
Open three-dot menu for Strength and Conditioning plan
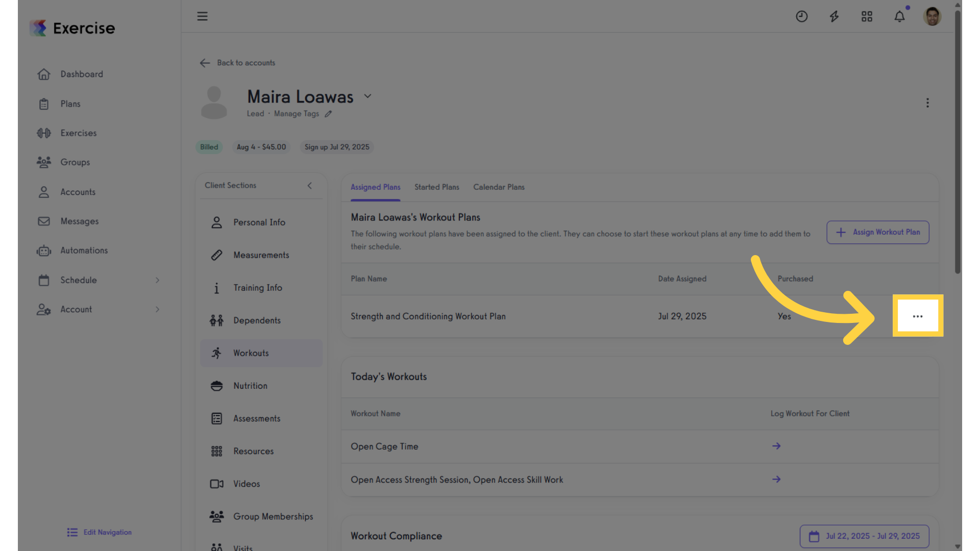point(918,316)
